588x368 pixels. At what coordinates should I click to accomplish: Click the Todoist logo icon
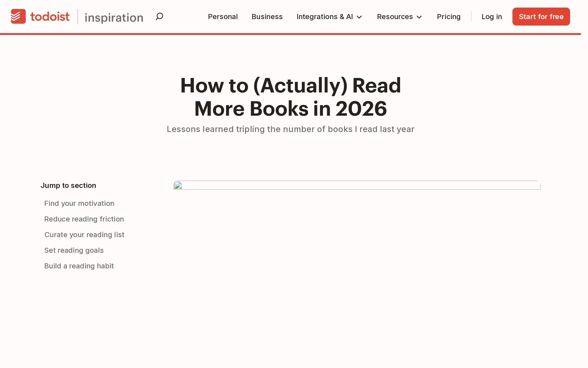[x=18, y=16]
